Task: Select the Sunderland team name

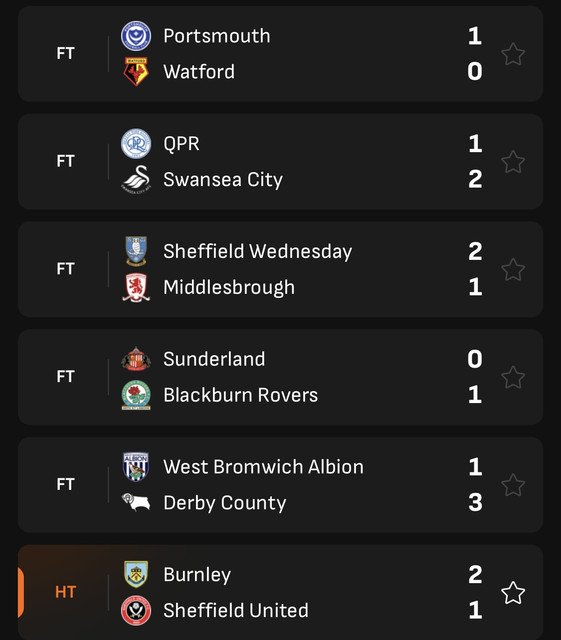Action: 214,359
